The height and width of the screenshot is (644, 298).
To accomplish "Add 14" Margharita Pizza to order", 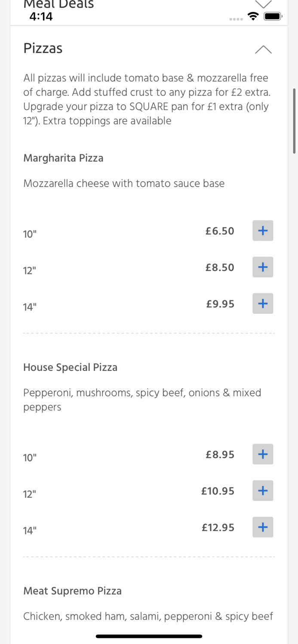I will click(262, 304).
